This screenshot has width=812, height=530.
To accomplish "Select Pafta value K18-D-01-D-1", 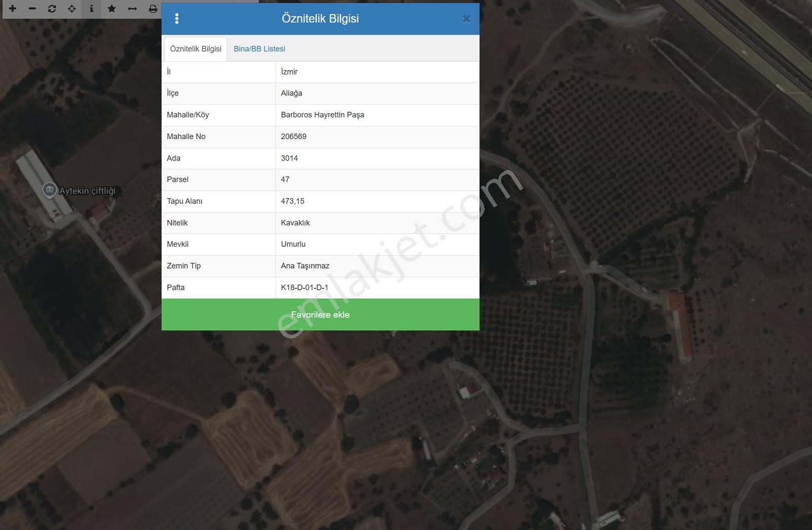I will [x=304, y=287].
